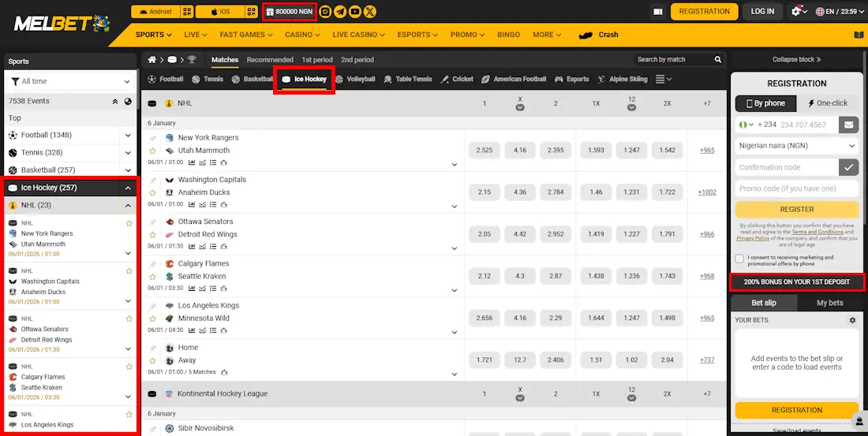The width and height of the screenshot is (868, 436).
Task: Go to home via breadcrumb house icon
Action: pos(152,60)
